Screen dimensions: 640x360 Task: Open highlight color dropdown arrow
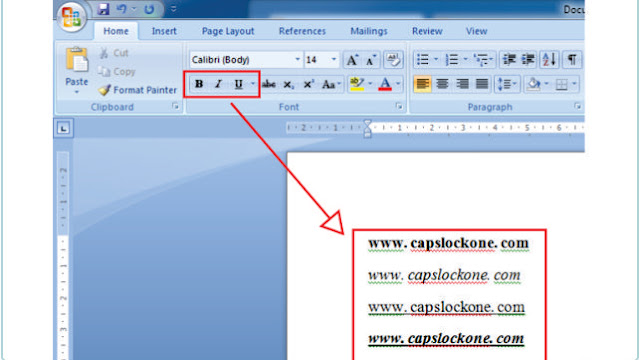tap(370, 84)
